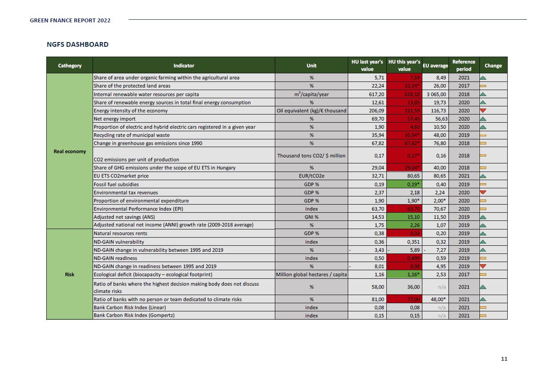Click the yellow dash for Environmental Performance Index (EPI)
Image resolution: width=554 pixels, height=392 pixels.
[483, 209]
